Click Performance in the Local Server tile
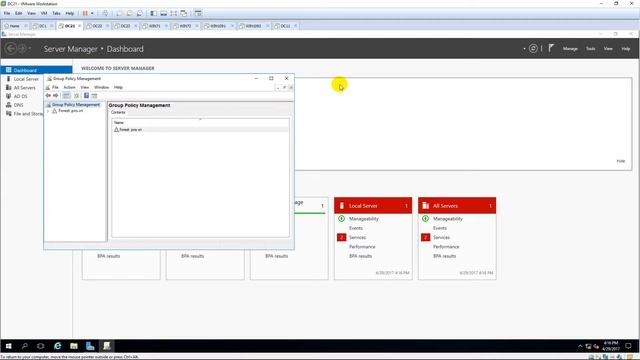Screen dimensions: 640x360 tap(362, 247)
